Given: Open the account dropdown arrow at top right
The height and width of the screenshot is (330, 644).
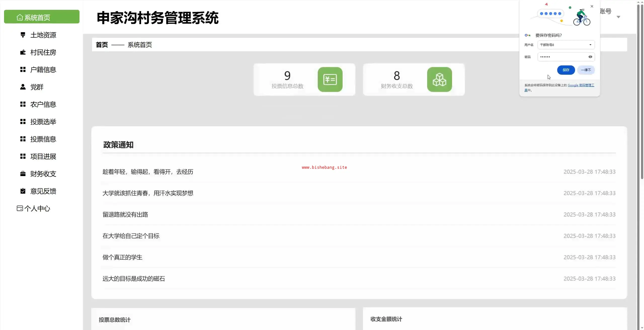Looking at the screenshot, I should click(x=618, y=17).
